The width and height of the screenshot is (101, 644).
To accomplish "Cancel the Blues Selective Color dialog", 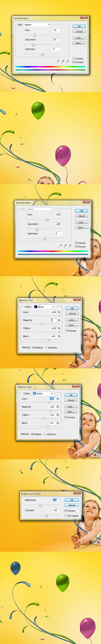I will coord(72,314).
